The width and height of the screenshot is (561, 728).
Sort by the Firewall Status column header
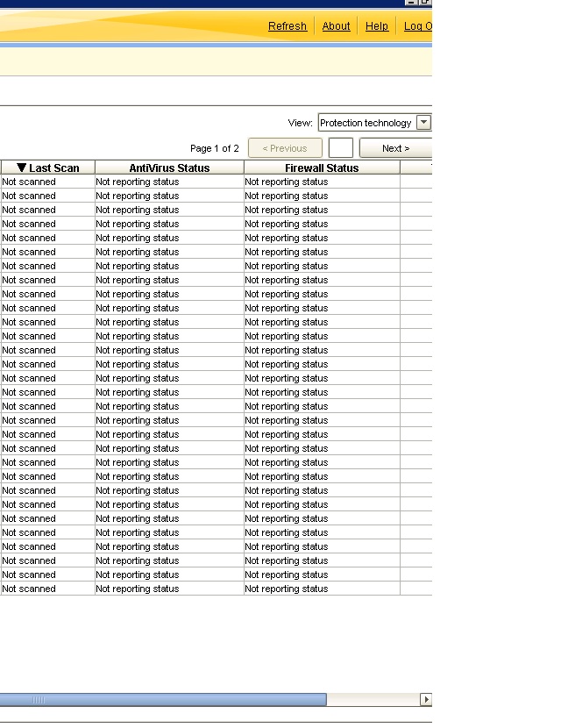[322, 168]
